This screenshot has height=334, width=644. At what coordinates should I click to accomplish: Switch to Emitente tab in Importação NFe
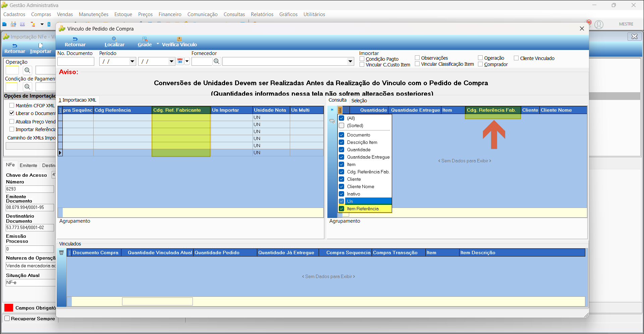(x=28, y=165)
